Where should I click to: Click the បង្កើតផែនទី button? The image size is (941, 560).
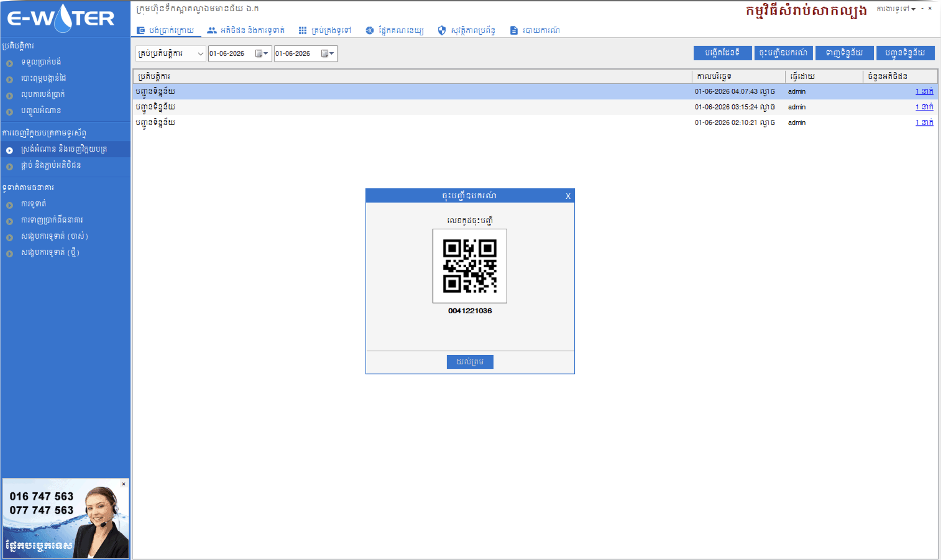[722, 53]
